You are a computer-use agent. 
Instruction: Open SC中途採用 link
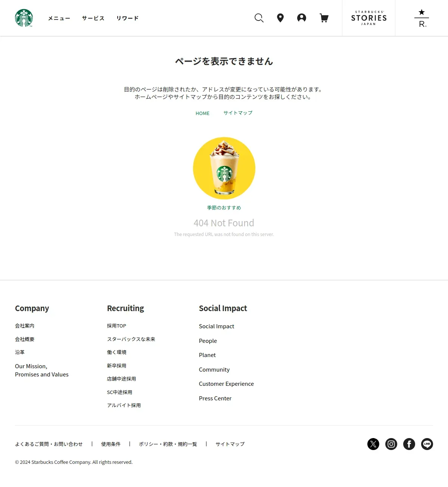click(x=119, y=392)
